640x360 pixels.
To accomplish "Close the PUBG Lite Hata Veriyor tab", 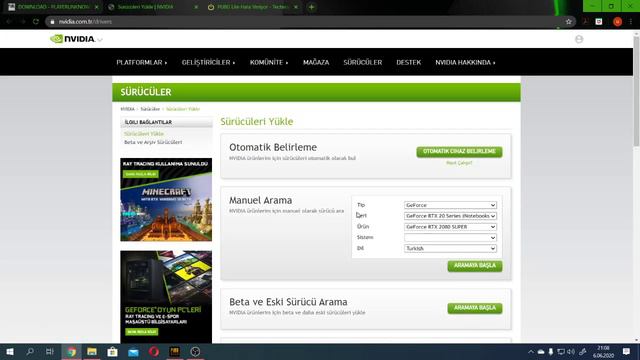I will point(296,7).
